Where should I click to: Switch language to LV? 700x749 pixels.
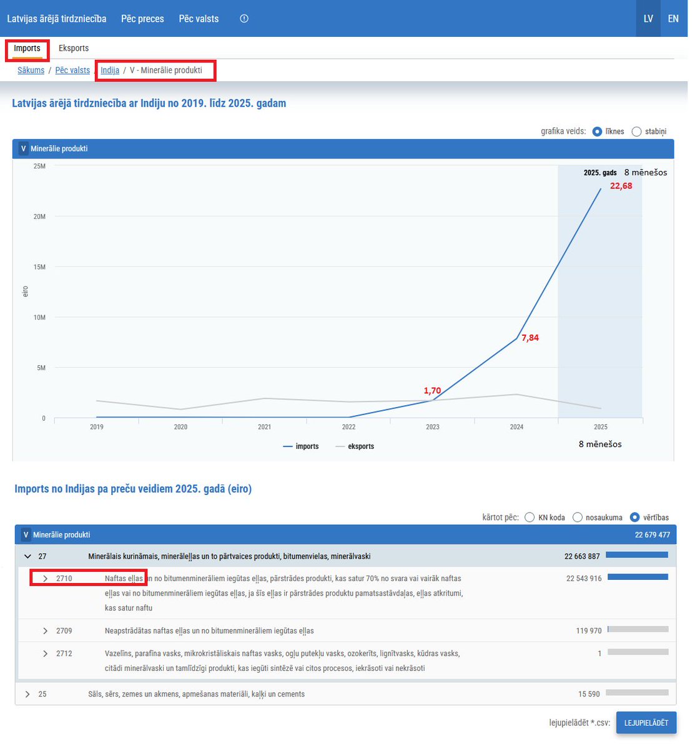(648, 19)
